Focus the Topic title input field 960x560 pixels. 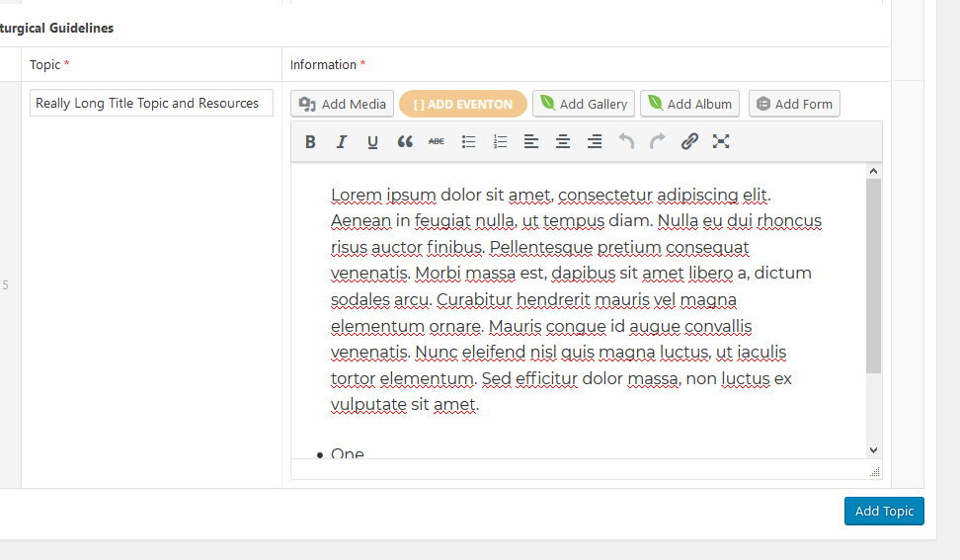click(x=151, y=103)
